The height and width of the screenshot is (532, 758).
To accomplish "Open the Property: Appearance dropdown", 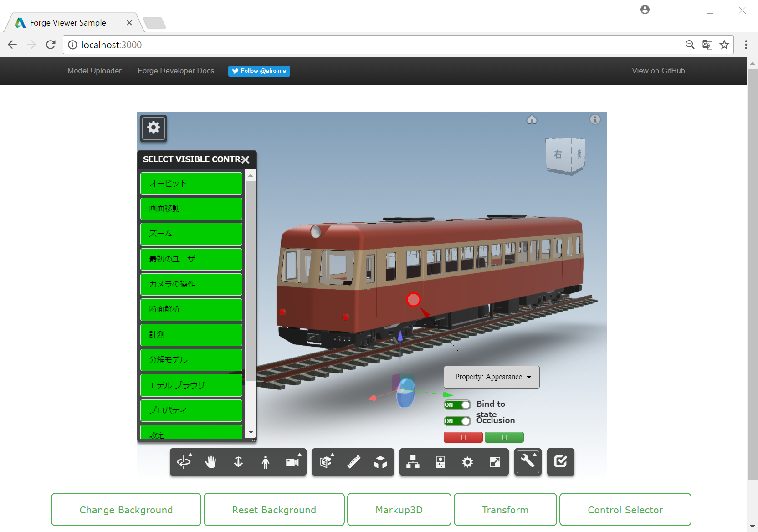I will click(x=491, y=377).
